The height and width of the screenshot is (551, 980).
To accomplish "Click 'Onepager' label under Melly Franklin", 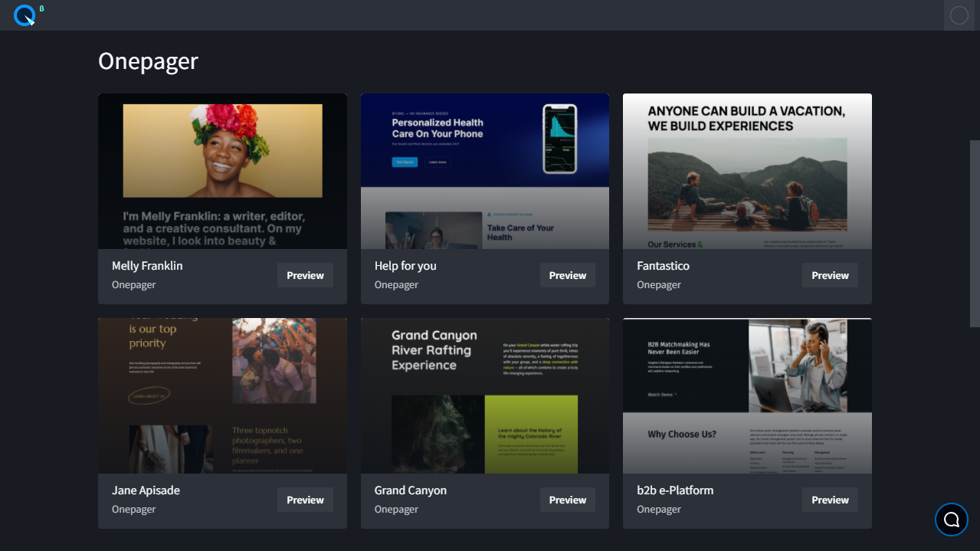I will pyautogui.click(x=134, y=285).
